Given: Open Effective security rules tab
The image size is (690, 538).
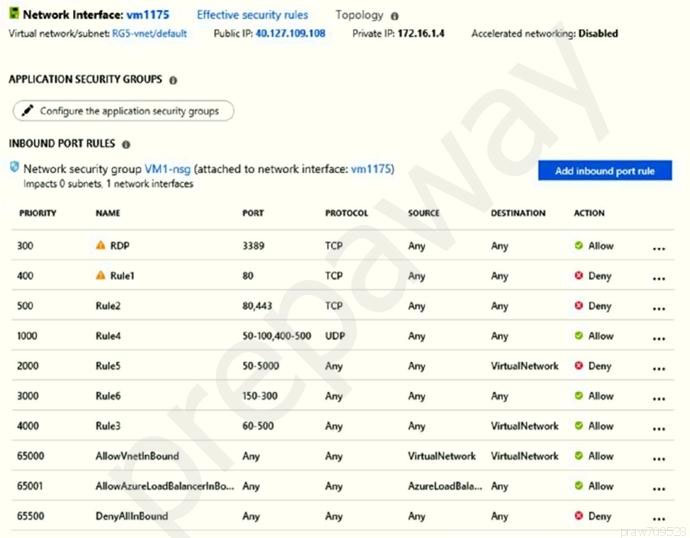Looking at the screenshot, I should (x=252, y=15).
